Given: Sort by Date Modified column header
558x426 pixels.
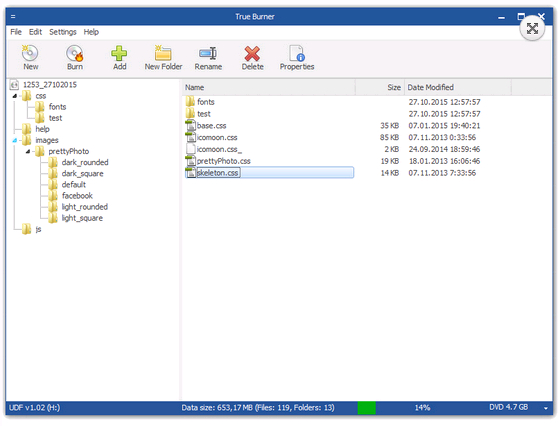Looking at the screenshot, I should [x=458, y=87].
